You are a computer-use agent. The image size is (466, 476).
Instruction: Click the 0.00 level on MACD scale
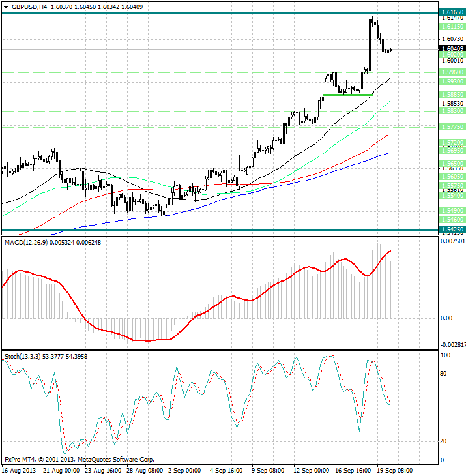446,318
